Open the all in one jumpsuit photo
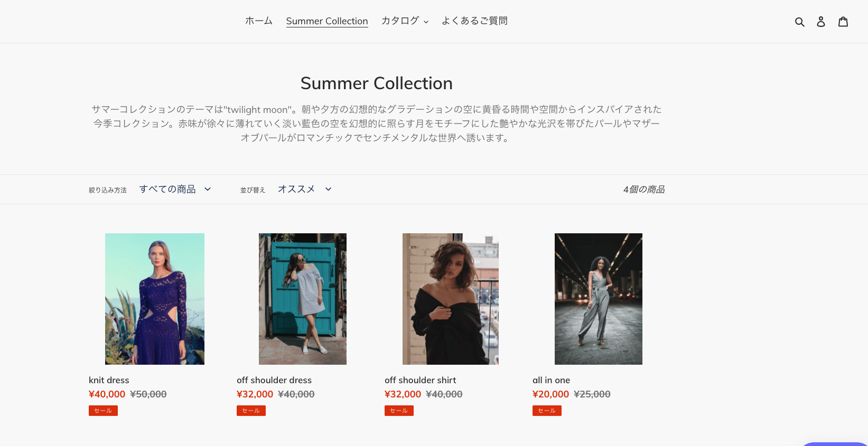Screen dimensions: 868x446 click(599, 299)
